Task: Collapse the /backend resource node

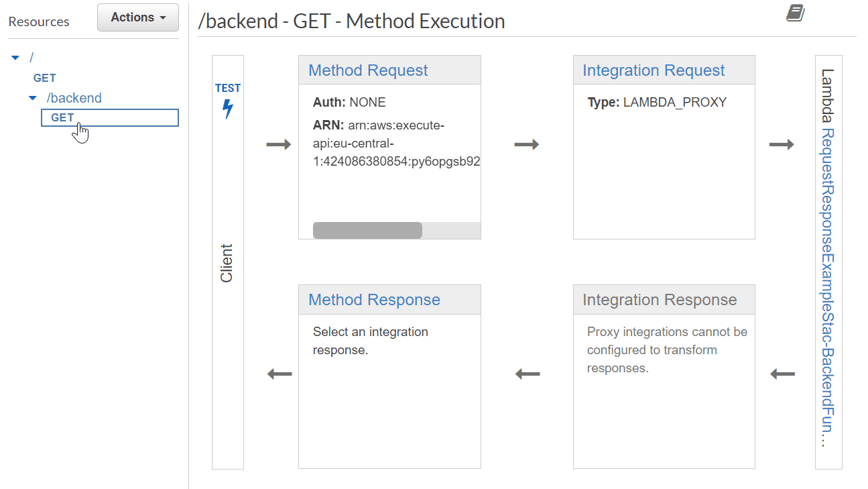Action: tap(32, 99)
